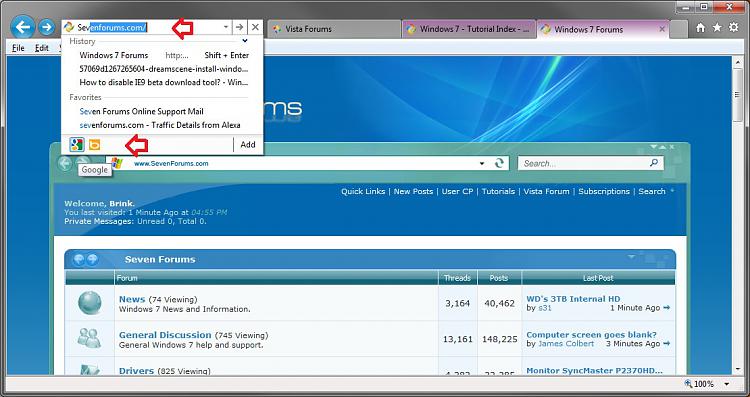Click the refresh icon beside www.SevenForums.com
The height and width of the screenshot is (397, 750).
click(499, 163)
